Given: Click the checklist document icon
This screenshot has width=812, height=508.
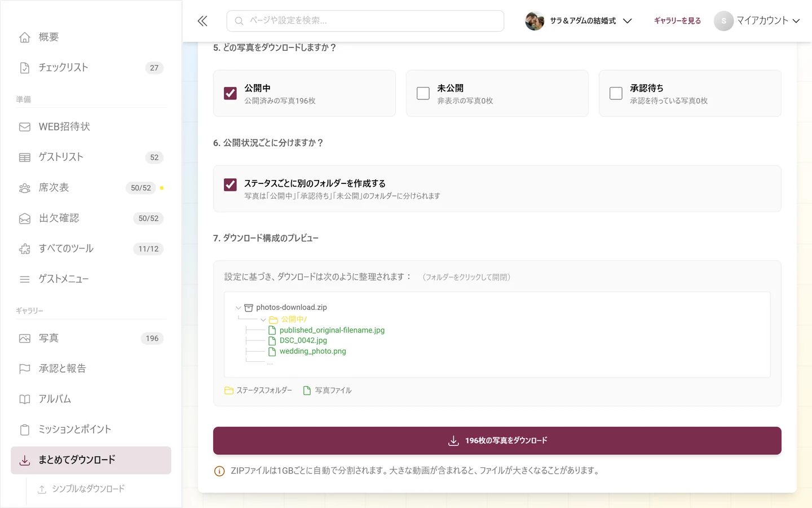Looking at the screenshot, I should 25,68.
